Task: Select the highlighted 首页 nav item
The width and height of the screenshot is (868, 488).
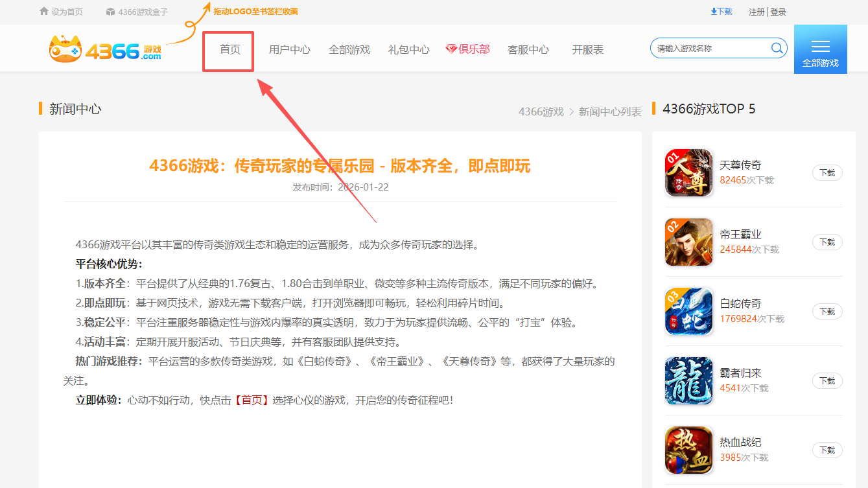Action: (x=228, y=49)
